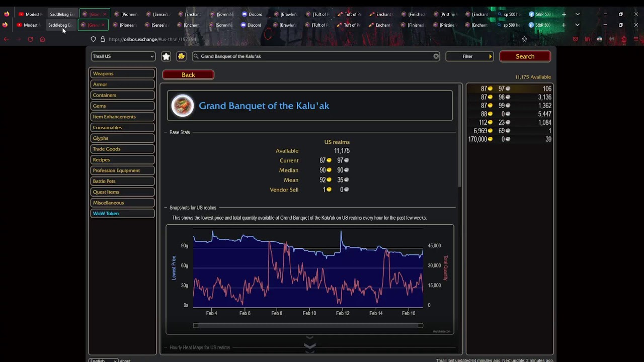Open the WoW Token page
Viewport: 644px width, 362px height.
(x=123, y=214)
